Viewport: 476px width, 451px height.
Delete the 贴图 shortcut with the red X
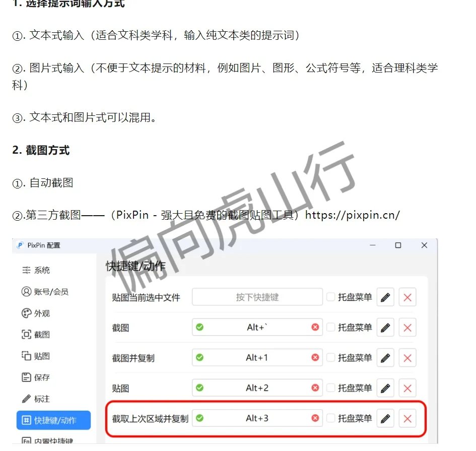407,388
